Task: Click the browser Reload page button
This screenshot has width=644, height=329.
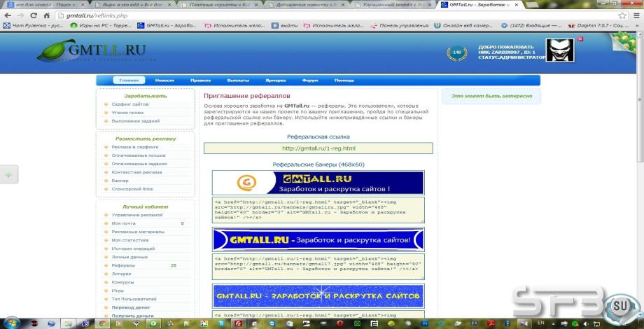Action: (x=34, y=15)
